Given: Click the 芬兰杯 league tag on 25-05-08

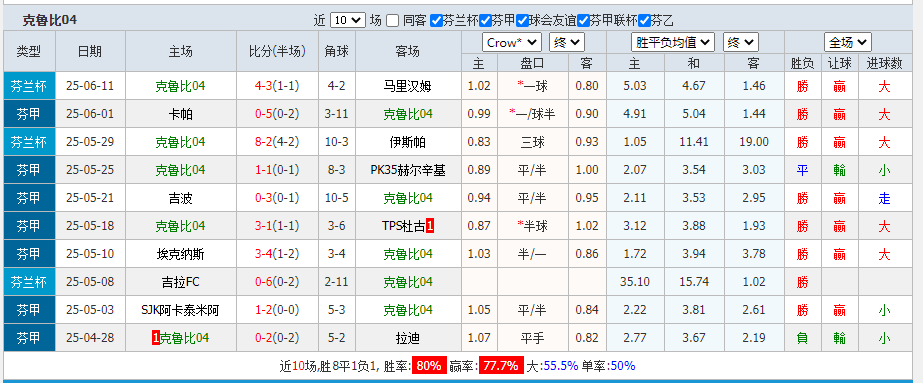Looking at the screenshot, I should pyautogui.click(x=29, y=282).
